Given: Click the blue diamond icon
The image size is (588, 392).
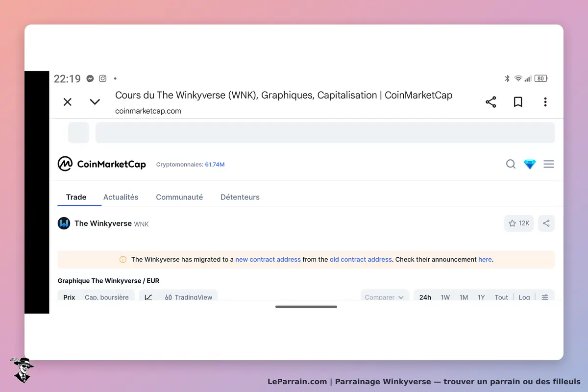Looking at the screenshot, I should coord(530,164).
